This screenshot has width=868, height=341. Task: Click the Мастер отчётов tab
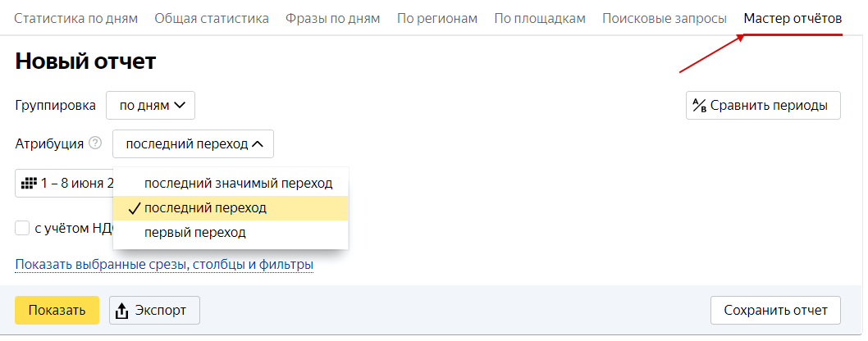click(793, 18)
